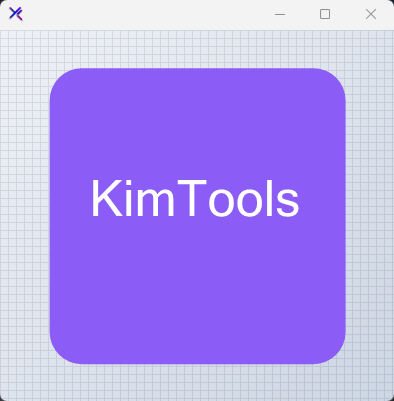Maximize the window
394x401 pixels.
(x=325, y=14)
